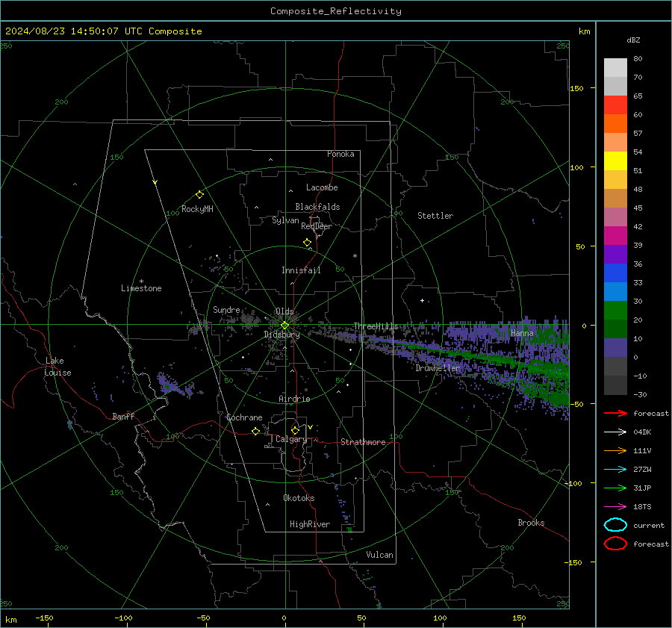Click the Sundre town label
Image resolution: width=672 pixels, height=628 pixels.
[x=226, y=309]
